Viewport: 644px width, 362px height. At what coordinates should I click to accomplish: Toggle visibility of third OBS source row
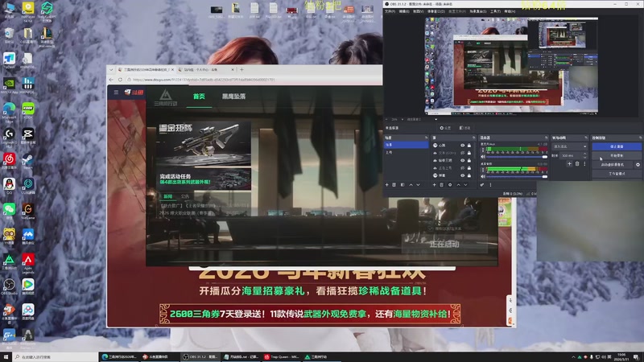point(462,160)
